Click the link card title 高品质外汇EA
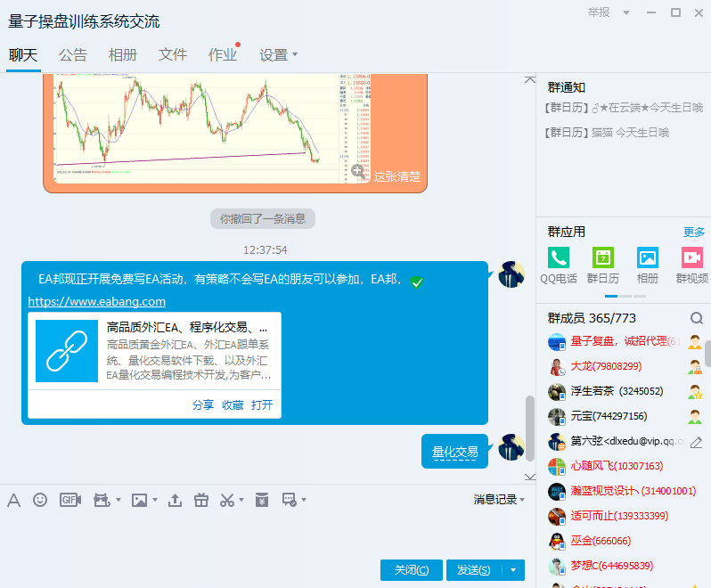Screen dimensions: 711x588 [x=187, y=327]
